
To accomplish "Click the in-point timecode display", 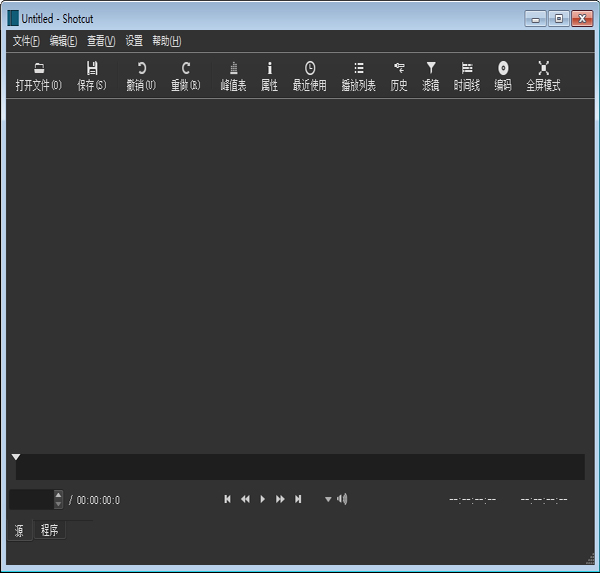I will (x=472, y=500).
